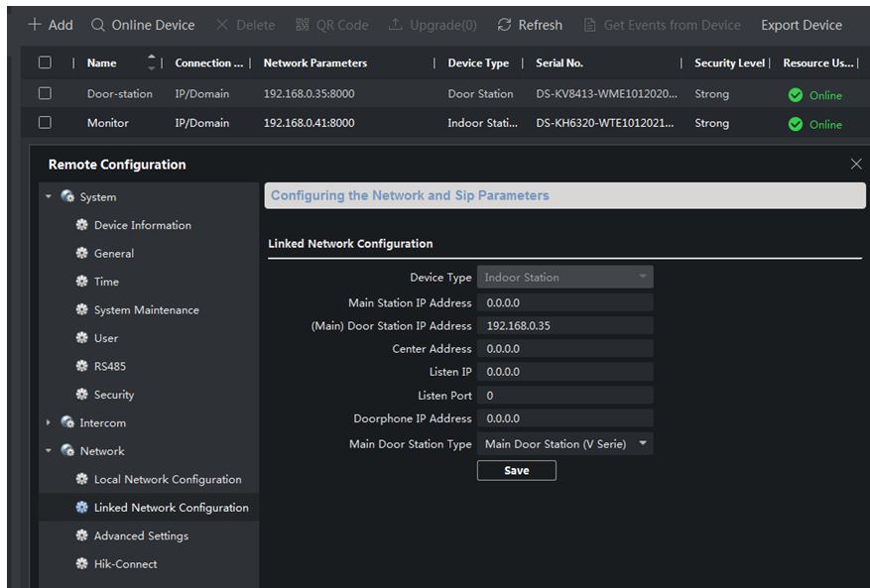Screen dimensions: 870x588
Task: Expand the Intercom tree section
Action: 49,423
